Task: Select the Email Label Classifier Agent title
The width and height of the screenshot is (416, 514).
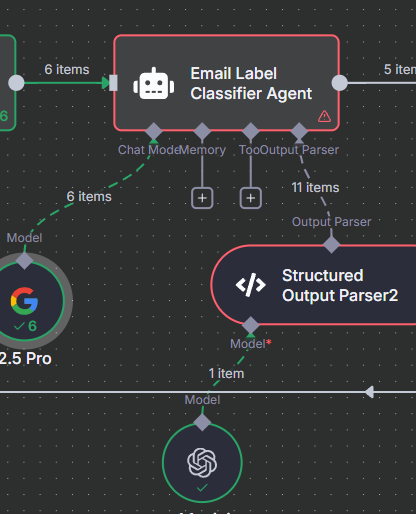Action: (251, 83)
